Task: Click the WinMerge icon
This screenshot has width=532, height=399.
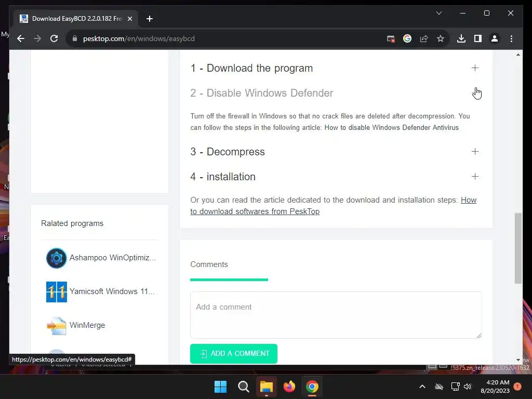Action: [56, 326]
